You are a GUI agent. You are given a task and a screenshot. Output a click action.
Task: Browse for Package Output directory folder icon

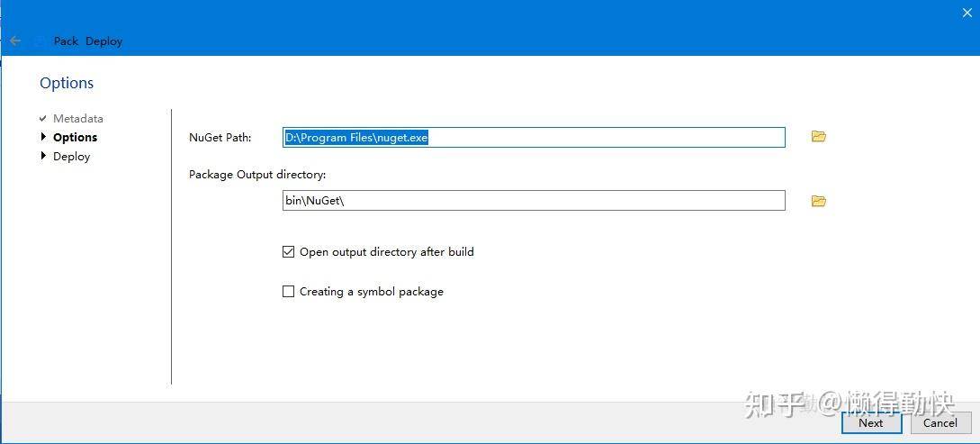pyautogui.click(x=819, y=201)
